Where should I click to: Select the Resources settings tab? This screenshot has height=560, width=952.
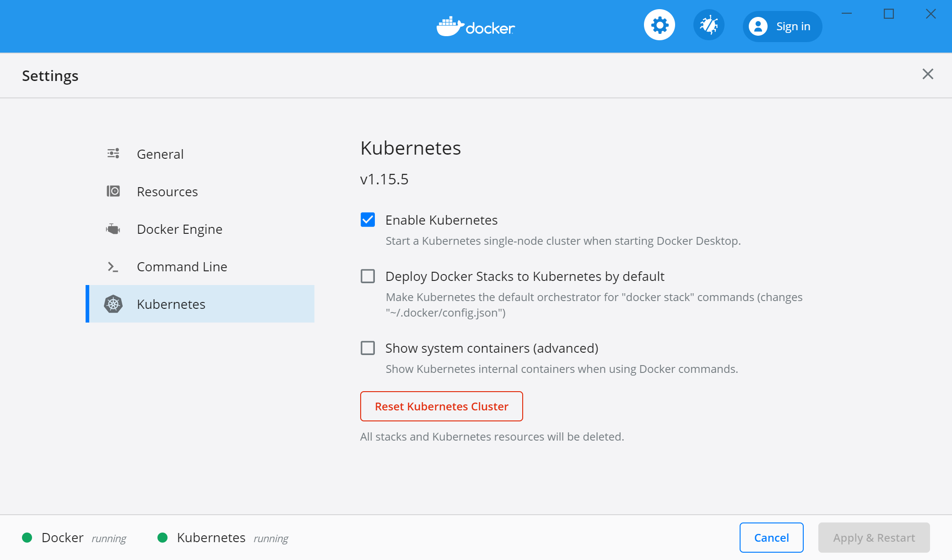[167, 191]
